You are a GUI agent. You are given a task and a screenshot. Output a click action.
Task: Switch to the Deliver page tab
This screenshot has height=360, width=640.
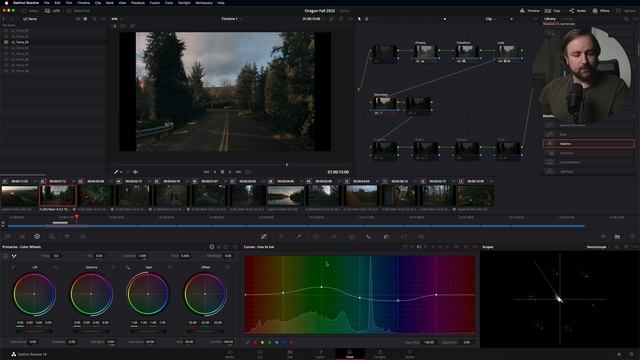409,354
